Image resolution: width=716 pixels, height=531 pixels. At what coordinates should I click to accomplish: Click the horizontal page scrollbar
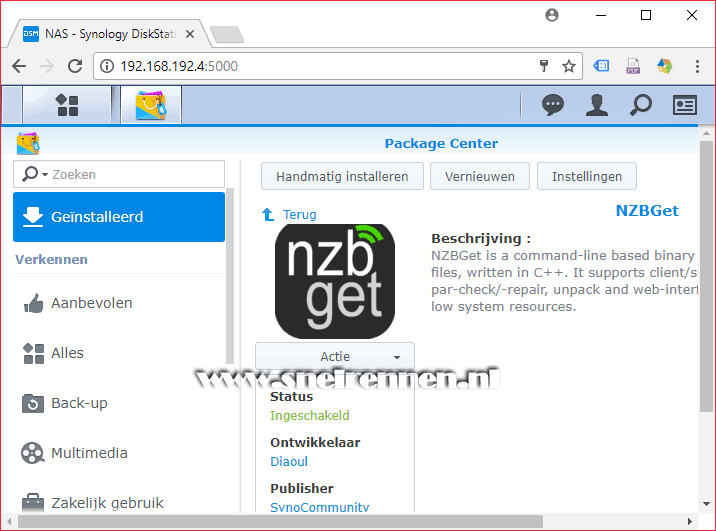280,521
